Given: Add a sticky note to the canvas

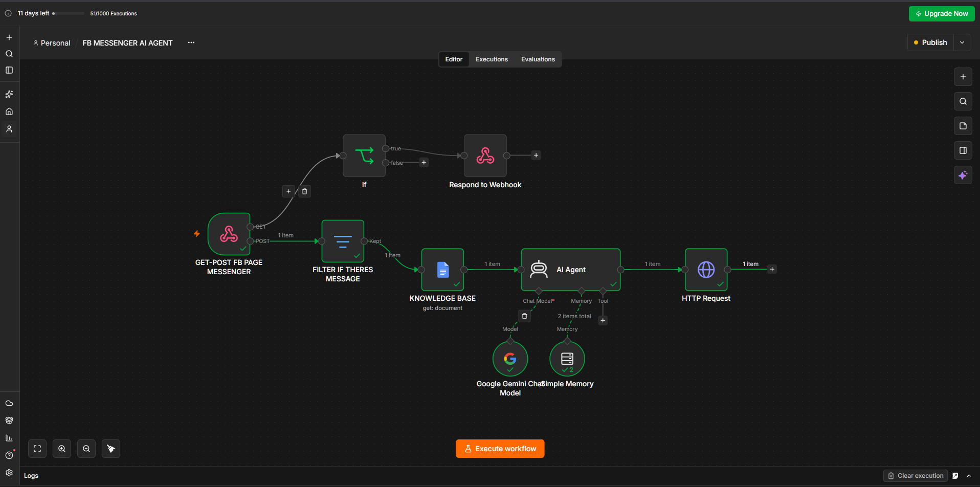Looking at the screenshot, I should pyautogui.click(x=963, y=126).
